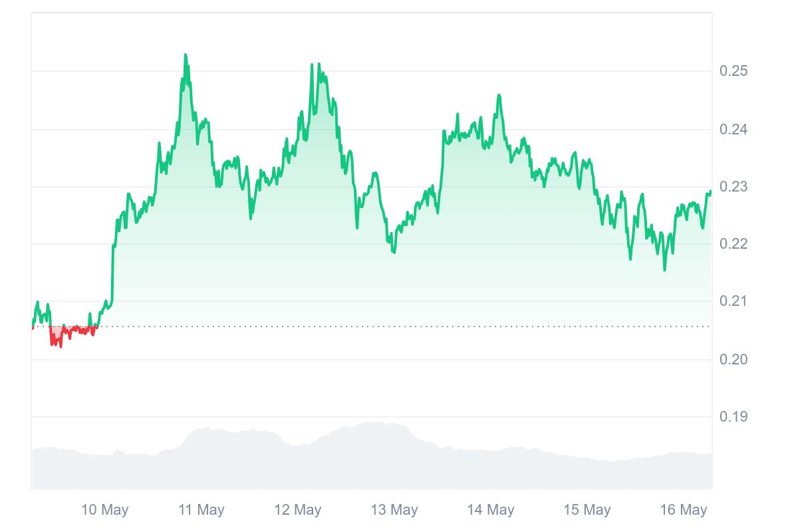
Task: Click the 10 May date label
Action: point(104,510)
